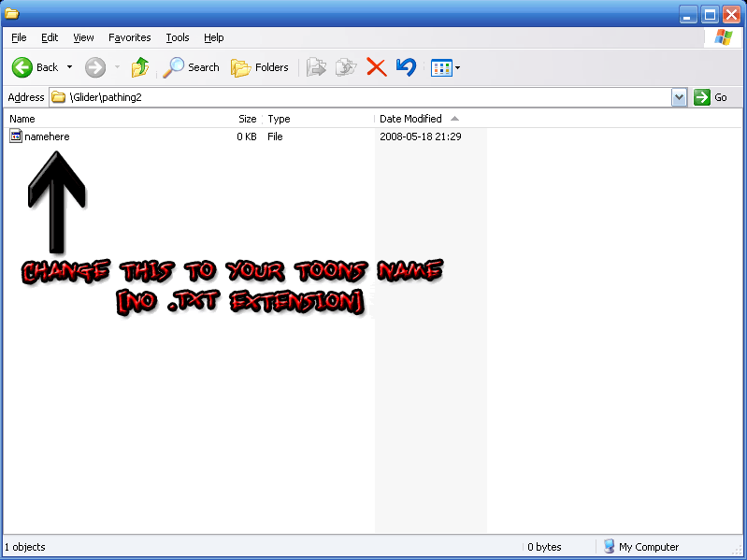Click the Move To toolbar icon
Viewport: 747px width, 560px height.
[316, 67]
